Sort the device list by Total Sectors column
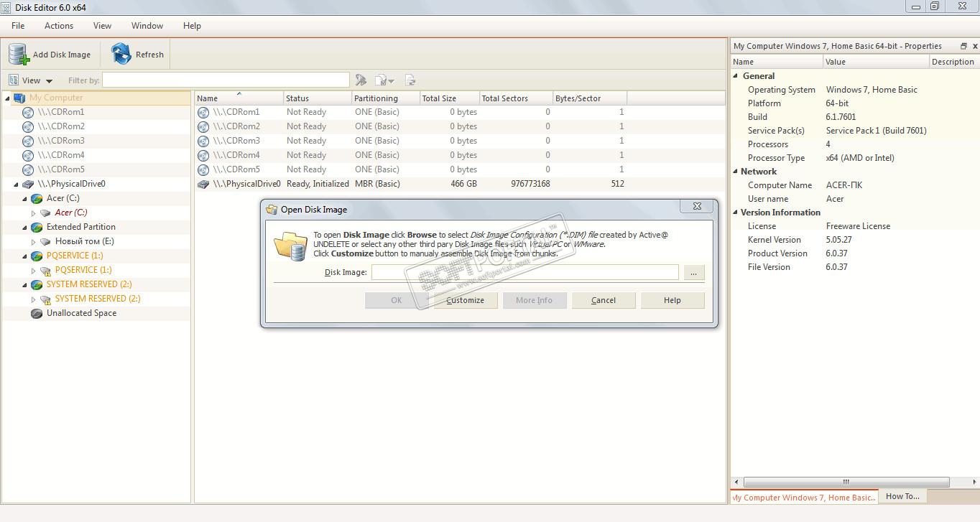Image resolution: width=980 pixels, height=522 pixels. point(516,98)
